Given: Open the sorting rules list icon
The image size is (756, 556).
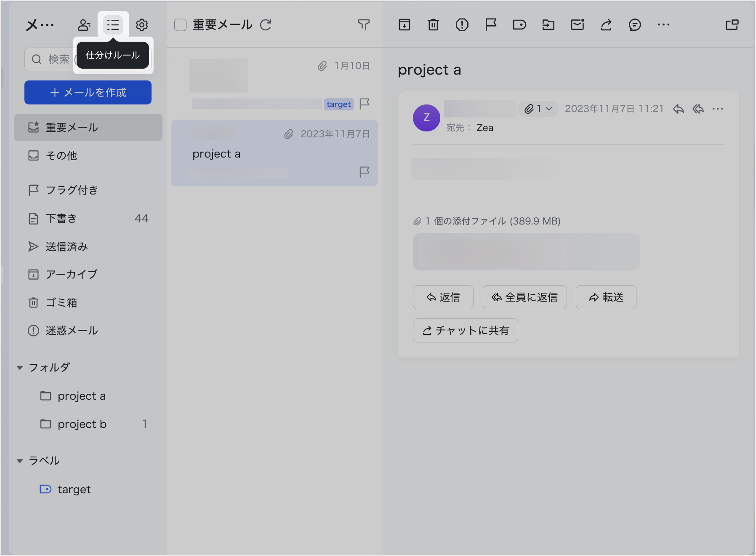Looking at the screenshot, I should point(113,25).
